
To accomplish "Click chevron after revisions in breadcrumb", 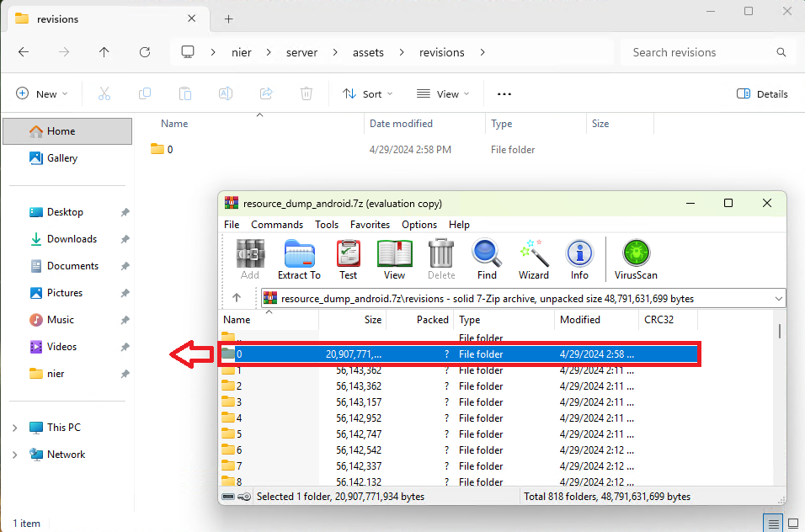I will tap(482, 52).
